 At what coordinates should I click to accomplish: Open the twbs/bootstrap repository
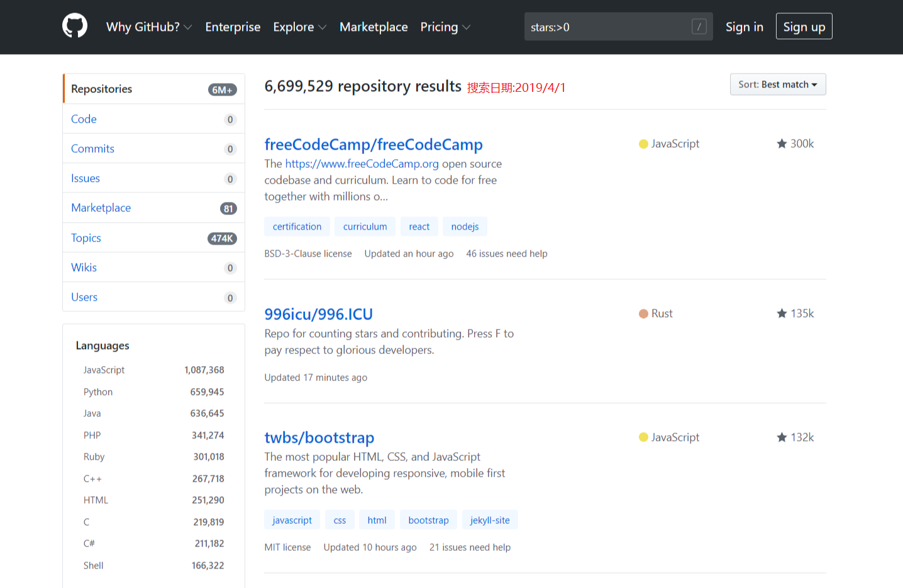319,438
